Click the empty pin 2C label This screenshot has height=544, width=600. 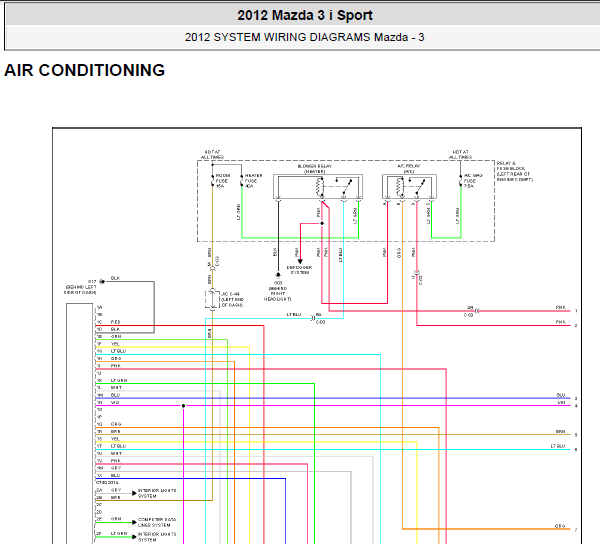[x=99, y=505]
